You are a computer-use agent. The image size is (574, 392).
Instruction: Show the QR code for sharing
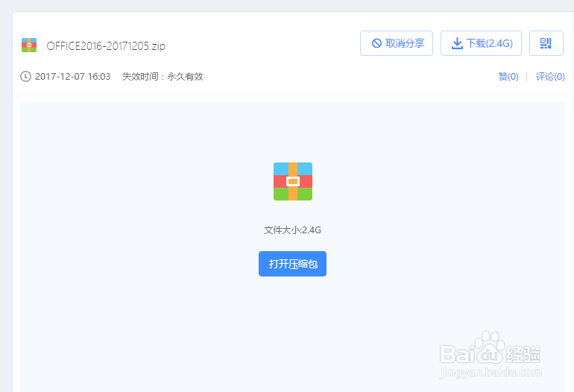(x=546, y=43)
